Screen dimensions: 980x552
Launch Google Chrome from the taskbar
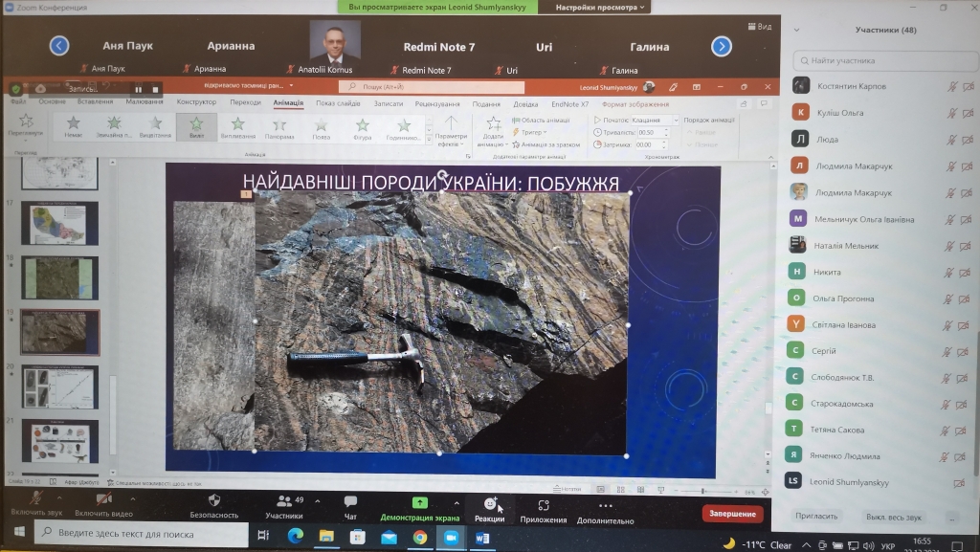pos(419,538)
